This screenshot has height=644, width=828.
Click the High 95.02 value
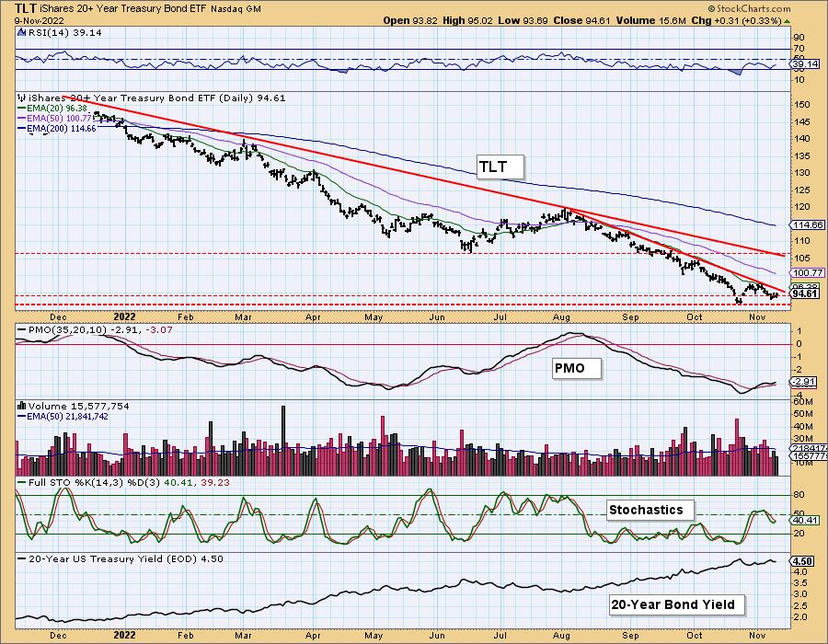(x=467, y=20)
